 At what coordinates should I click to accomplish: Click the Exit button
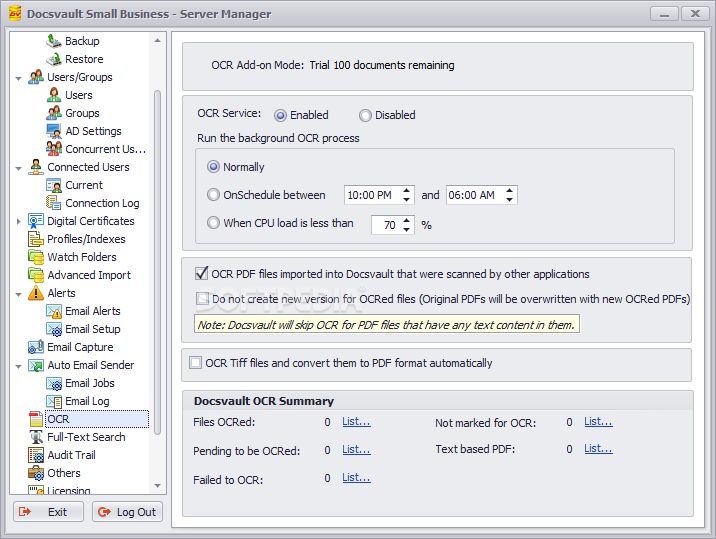(48, 512)
